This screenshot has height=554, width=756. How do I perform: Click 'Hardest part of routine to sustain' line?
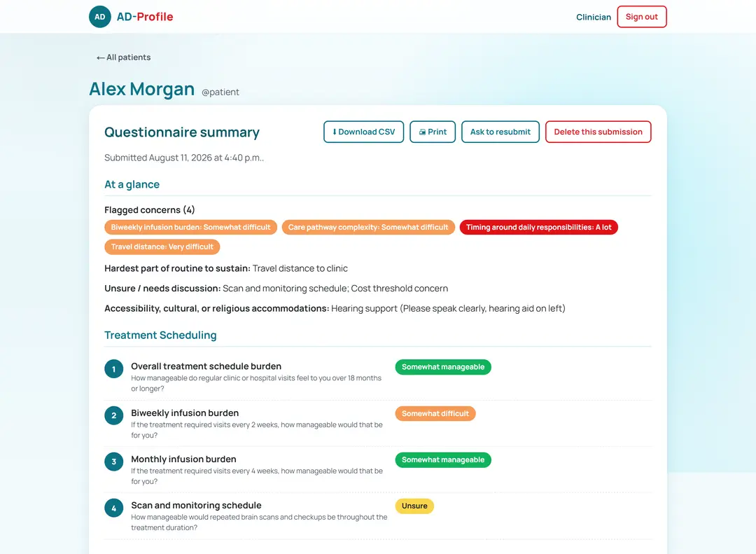226,268
